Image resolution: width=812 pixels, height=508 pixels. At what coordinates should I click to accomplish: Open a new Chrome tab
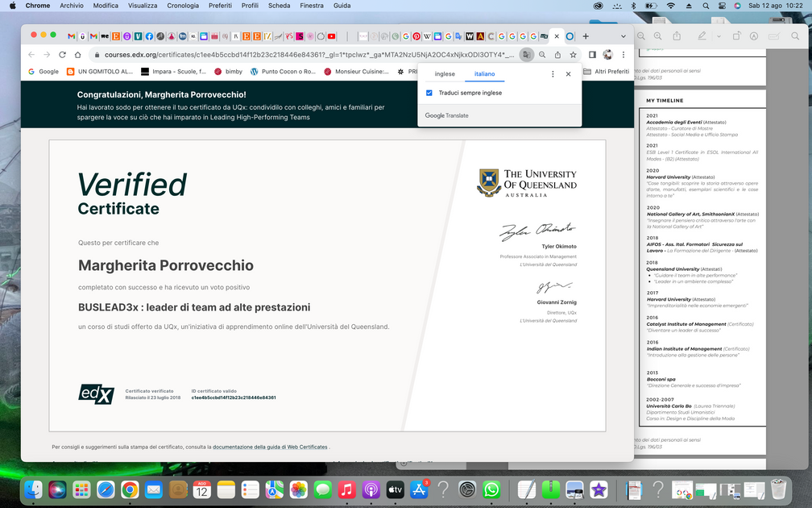coord(586,36)
